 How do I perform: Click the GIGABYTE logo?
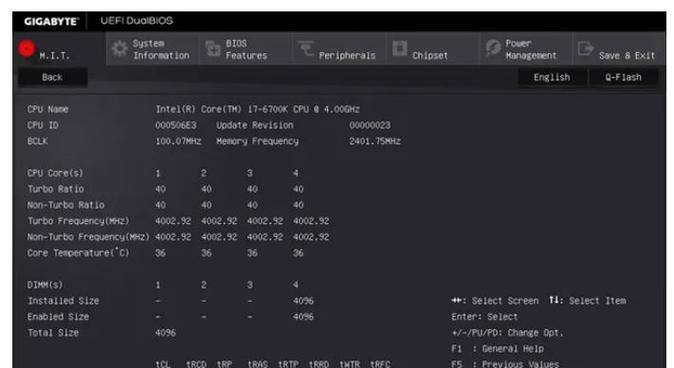click(x=51, y=21)
